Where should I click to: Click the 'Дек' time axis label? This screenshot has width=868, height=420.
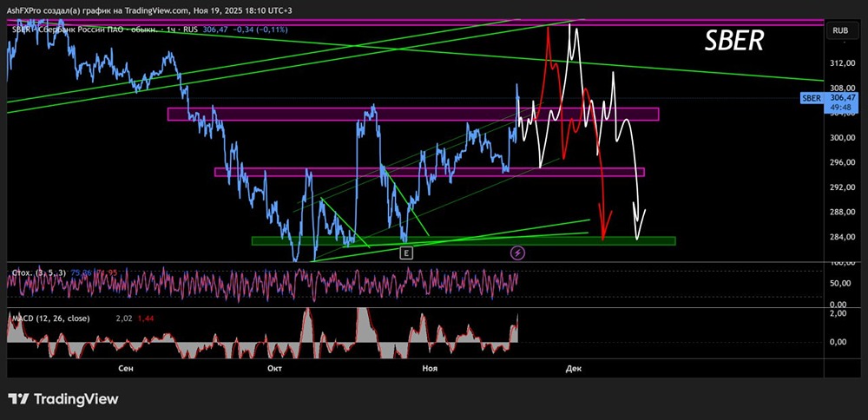click(x=574, y=368)
